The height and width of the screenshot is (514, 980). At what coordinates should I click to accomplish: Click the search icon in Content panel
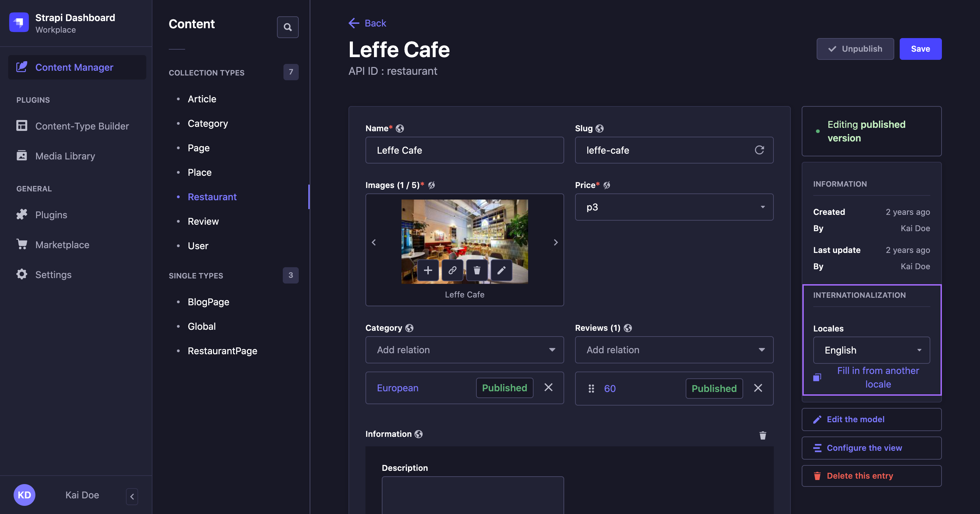(x=287, y=27)
